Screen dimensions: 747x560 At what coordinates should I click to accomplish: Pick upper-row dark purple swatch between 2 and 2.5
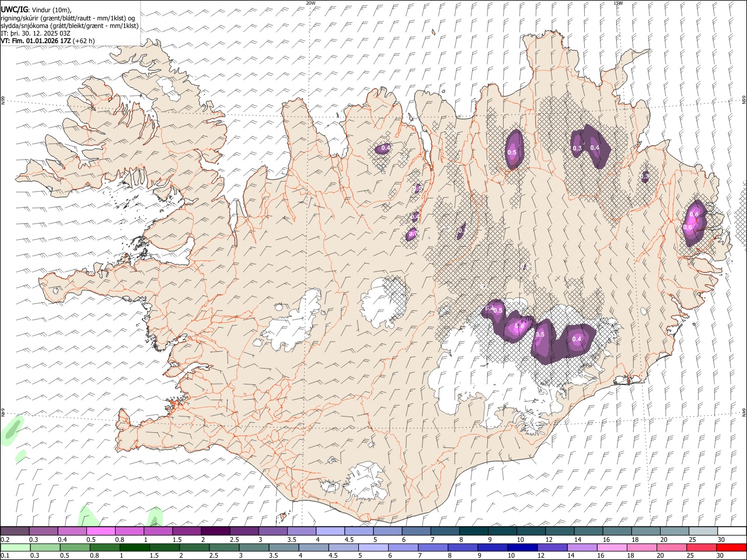click(x=215, y=531)
